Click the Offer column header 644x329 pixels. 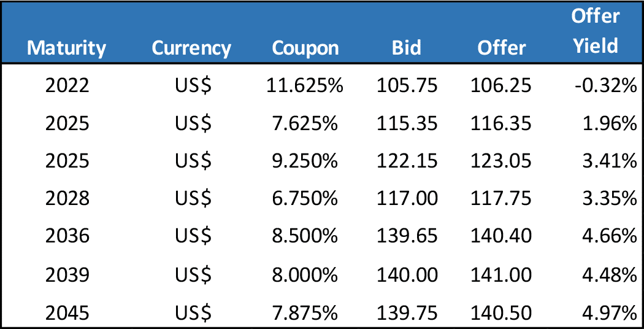pyautogui.click(x=502, y=48)
